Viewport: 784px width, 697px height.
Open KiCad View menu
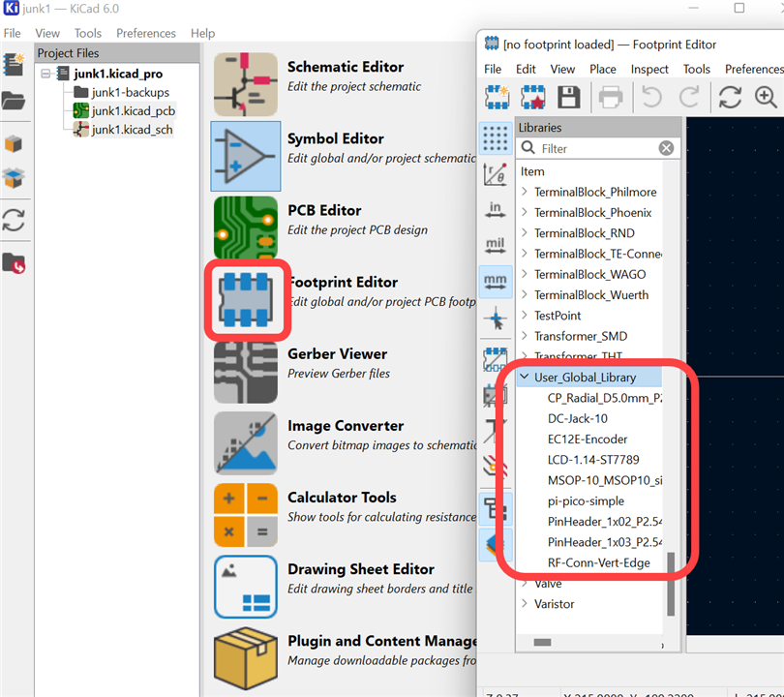click(47, 33)
